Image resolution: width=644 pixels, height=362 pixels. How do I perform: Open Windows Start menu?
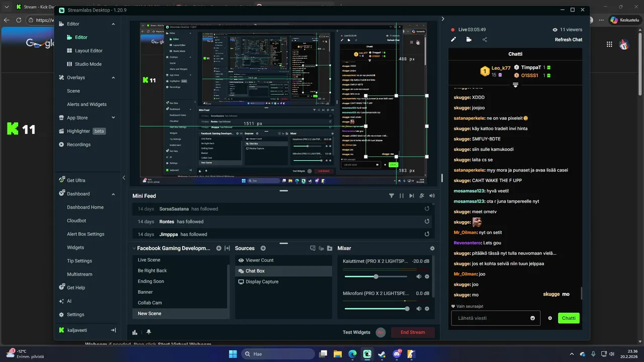[x=233, y=354]
